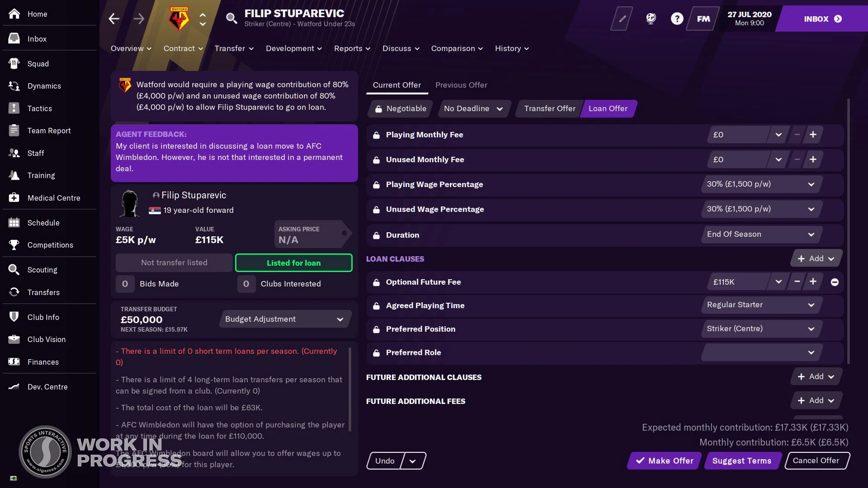Image resolution: width=868 pixels, height=488 pixels.
Task: Open Finances from the sidebar
Action: pos(43,362)
